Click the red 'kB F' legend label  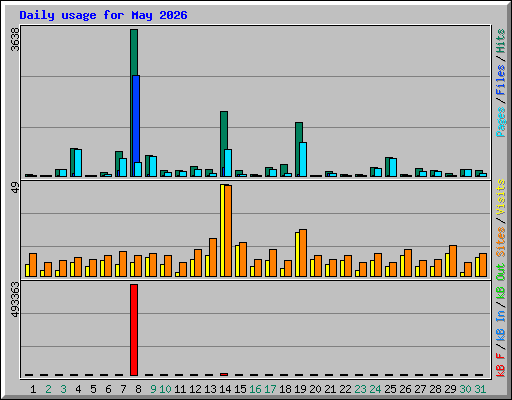[501, 365]
